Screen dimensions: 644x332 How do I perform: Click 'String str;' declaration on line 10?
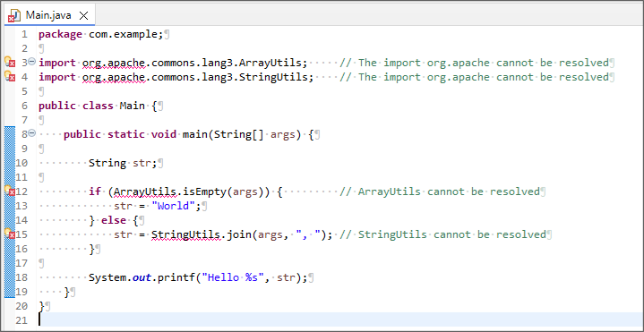point(123,164)
